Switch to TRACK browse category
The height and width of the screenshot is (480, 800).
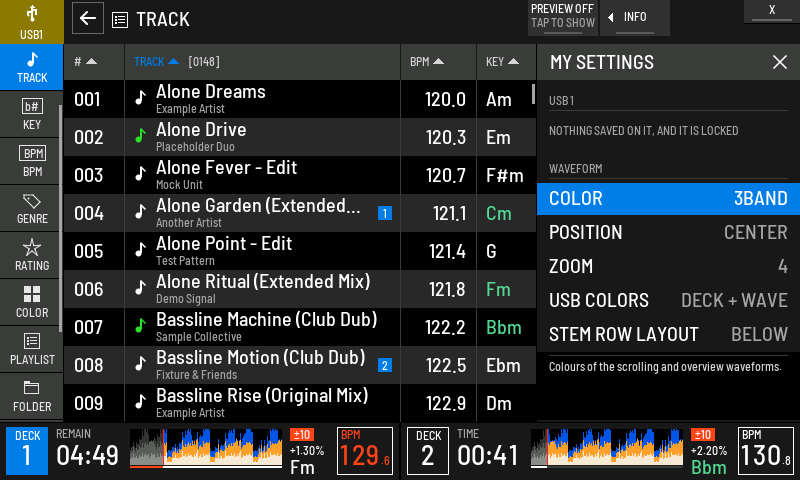tap(32, 67)
